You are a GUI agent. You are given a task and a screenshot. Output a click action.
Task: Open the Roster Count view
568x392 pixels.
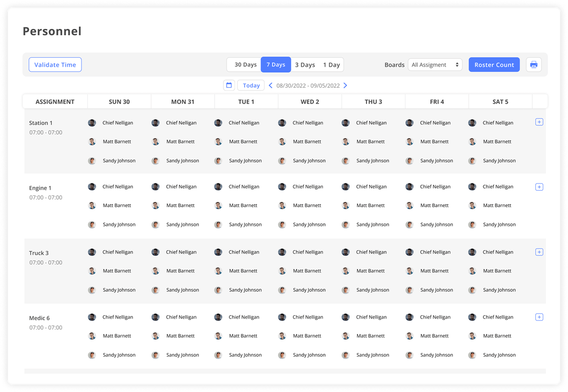click(x=494, y=64)
